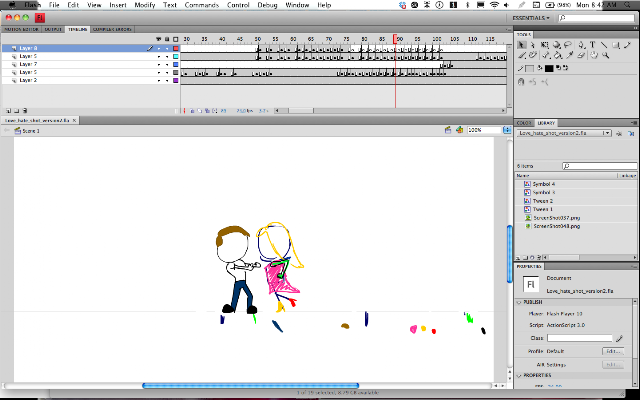Toggle lock dot for Layer 8
Image resolution: width=640 pixels, height=400 pixels.
click(x=167, y=48)
